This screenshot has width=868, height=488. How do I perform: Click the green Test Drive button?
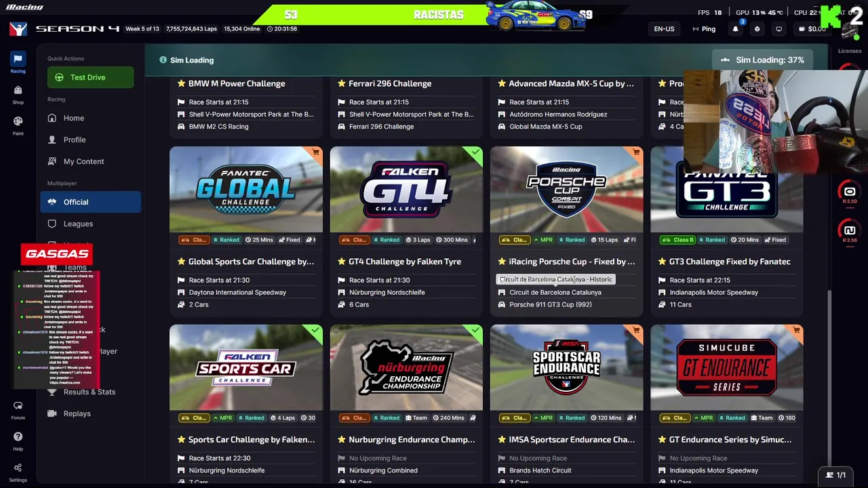point(90,77)
